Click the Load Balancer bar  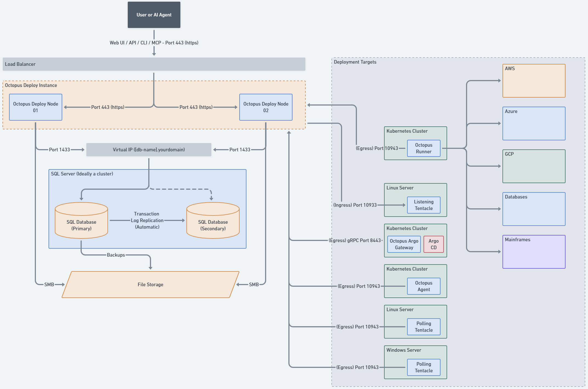click(154, 64)
